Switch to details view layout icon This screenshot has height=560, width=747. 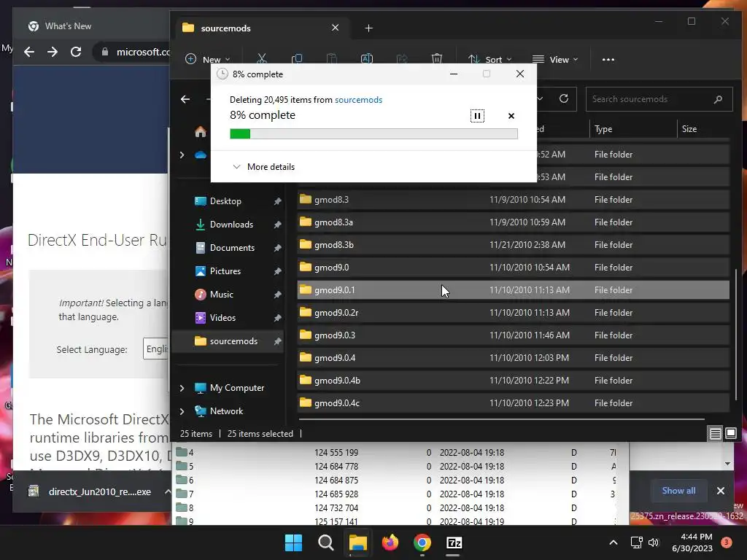click(715, 433)
